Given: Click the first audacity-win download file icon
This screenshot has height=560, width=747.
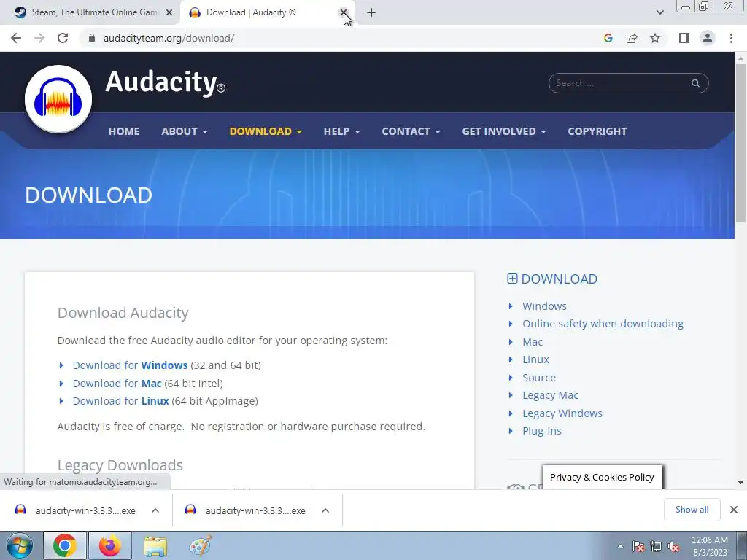Looking at the screenshot, I should pos(20,510).
